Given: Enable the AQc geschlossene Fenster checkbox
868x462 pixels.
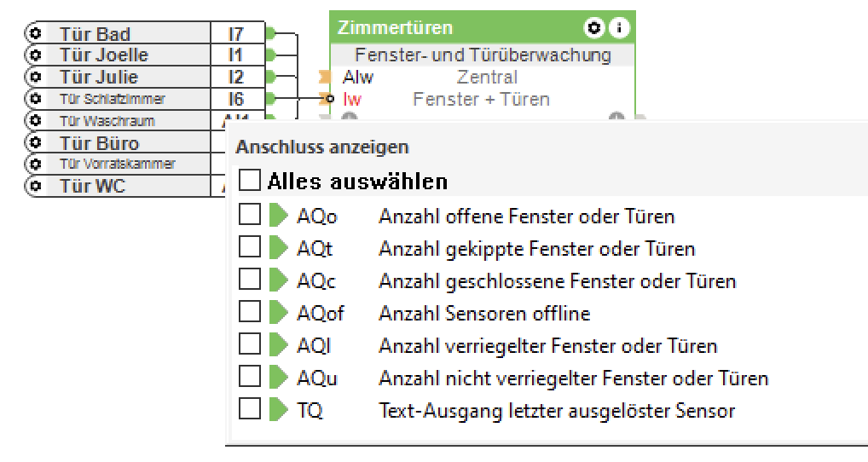Looking at the screenshot, I should (x=250, y=281).
